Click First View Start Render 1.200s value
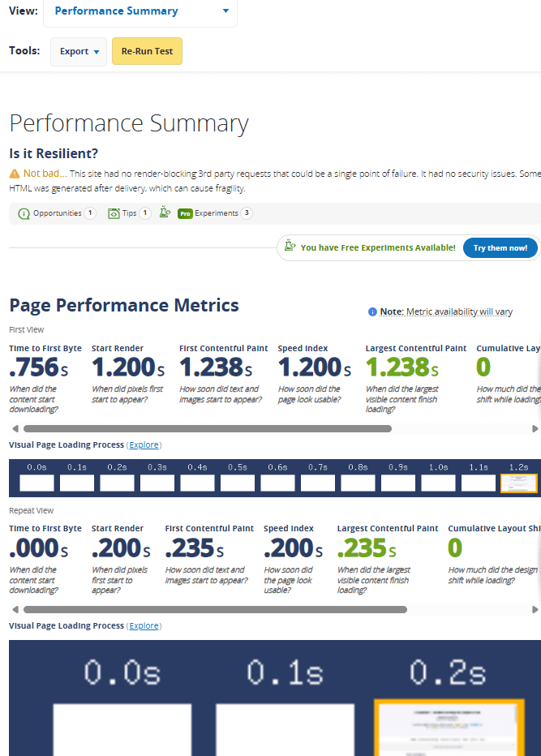Image resolution: width=541 pixels, height=756 pixels. click(x=128, y=367)
